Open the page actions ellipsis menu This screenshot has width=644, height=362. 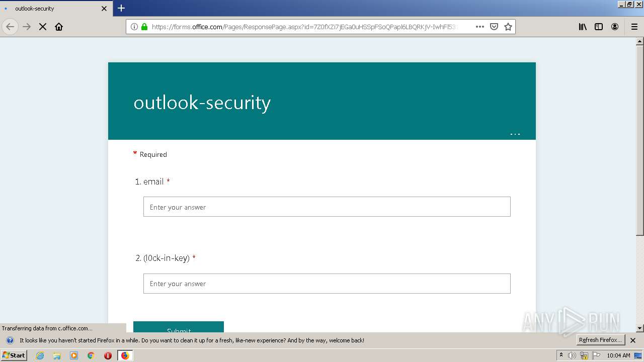pos(480,27)
